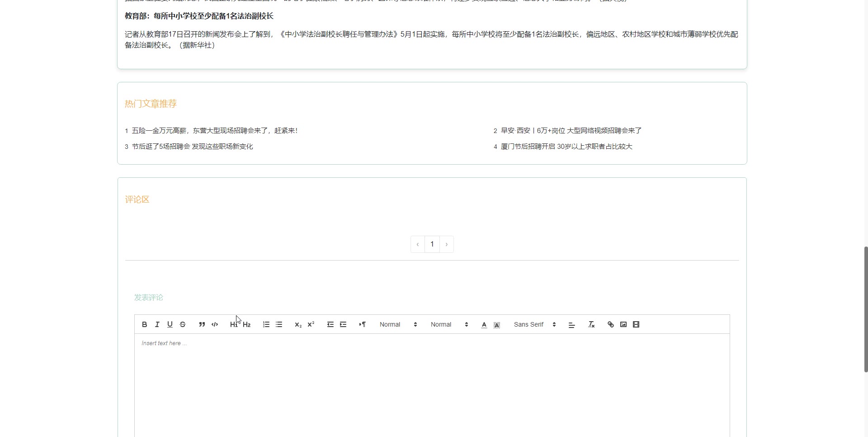Start a numbered list

click(x=266, y=324)
